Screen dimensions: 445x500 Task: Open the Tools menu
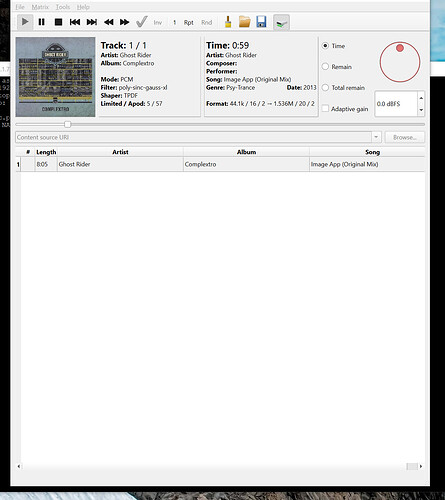(x=63, y=7)
